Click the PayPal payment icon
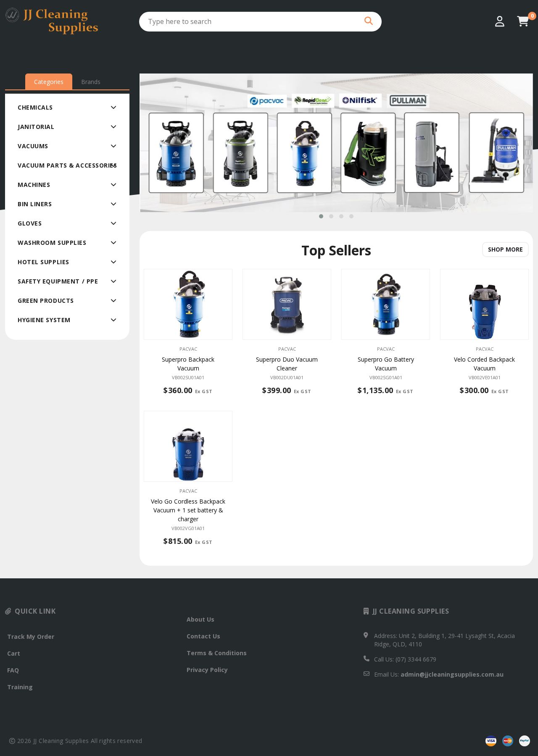Image resolution: width=538 pixels, height=756 pixels. click(524, 741)
